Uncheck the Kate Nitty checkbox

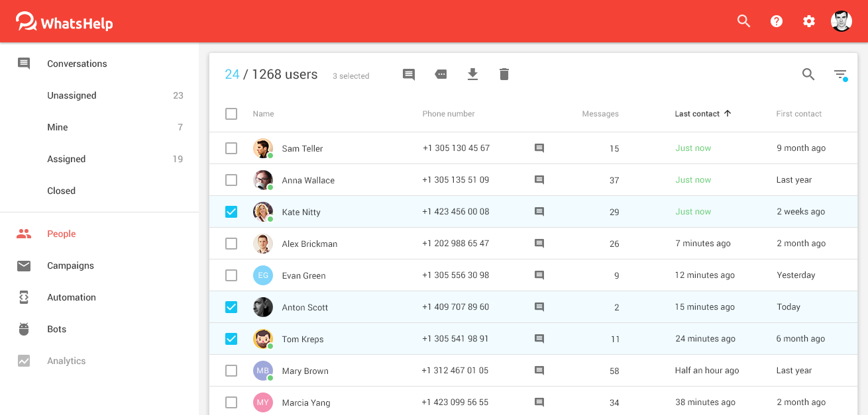click(231, 212)
